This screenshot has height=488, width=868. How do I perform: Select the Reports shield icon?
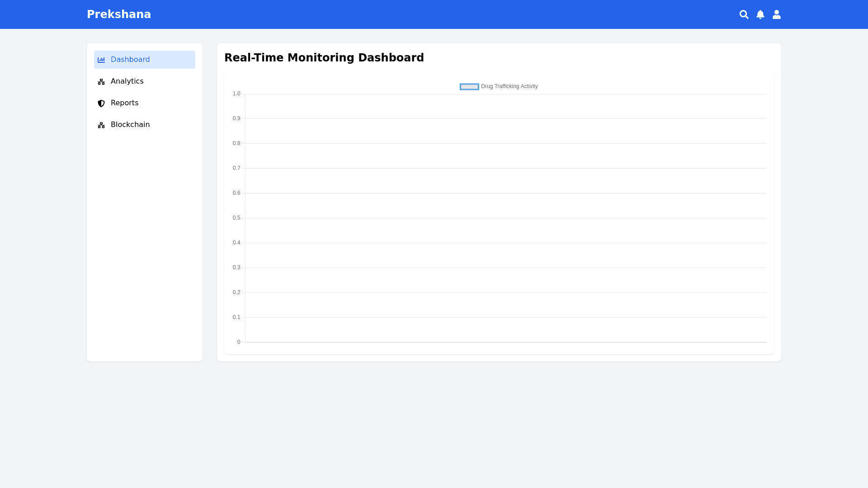pos(101,103)
